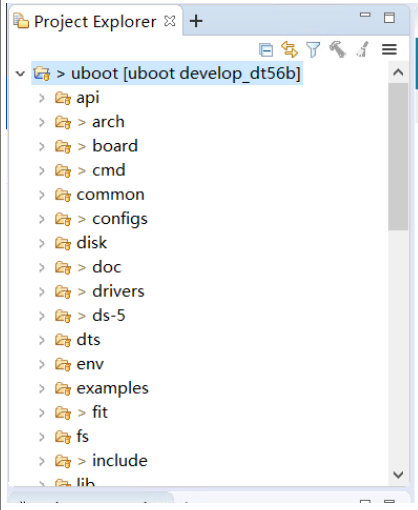This screenshot has height=510, width=418.
Task: Click the configs folder icon
Action: 63,219
